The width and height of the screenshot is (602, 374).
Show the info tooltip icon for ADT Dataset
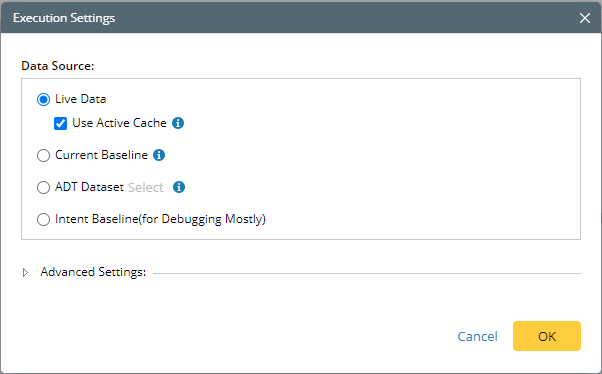(x=179, y=187)
